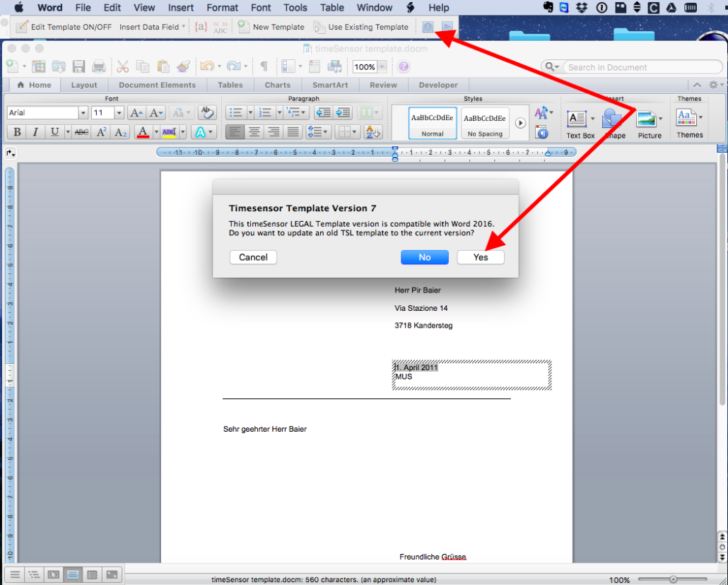The image size is (728, 585).
Task: Click the No button in dialog
Action: (x=424, y=257)
